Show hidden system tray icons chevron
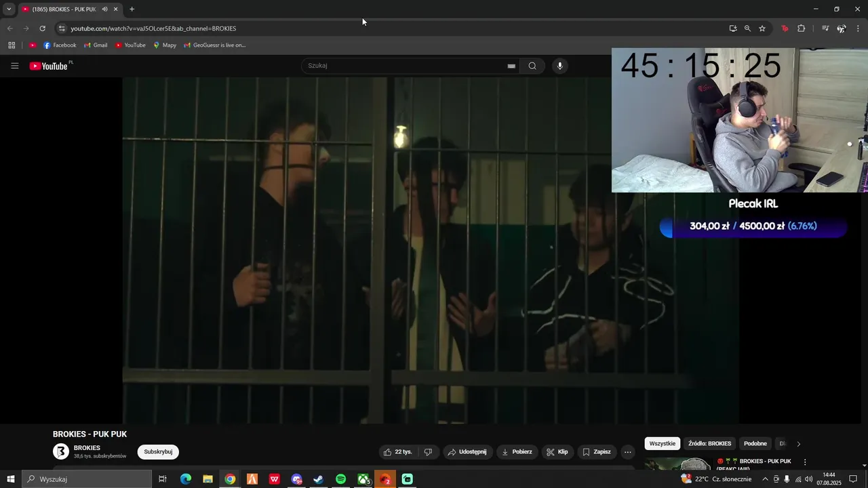Viewport: 868px width, 488px height. [x=766, y=479]
